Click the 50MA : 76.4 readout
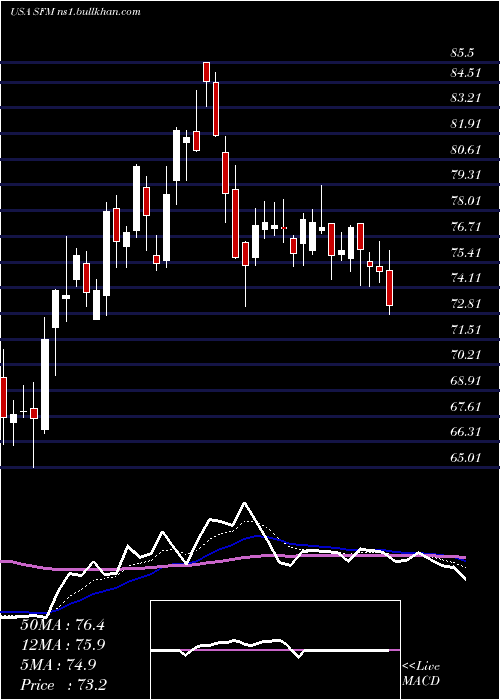 coord(62,625)
